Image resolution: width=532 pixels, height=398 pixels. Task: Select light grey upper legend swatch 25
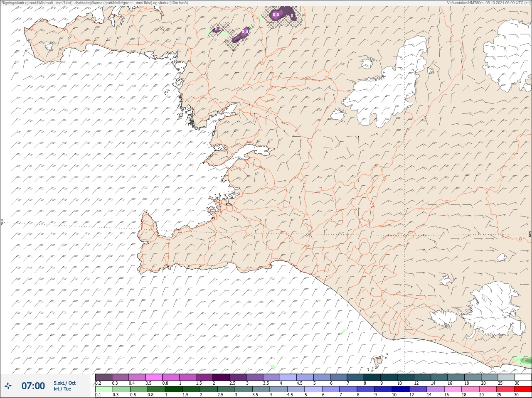click(x=506, y=378)
